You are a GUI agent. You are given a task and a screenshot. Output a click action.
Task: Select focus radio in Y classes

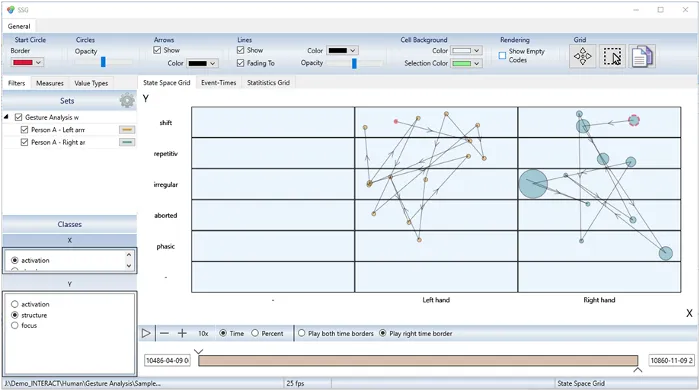click(x=15, y=325)
